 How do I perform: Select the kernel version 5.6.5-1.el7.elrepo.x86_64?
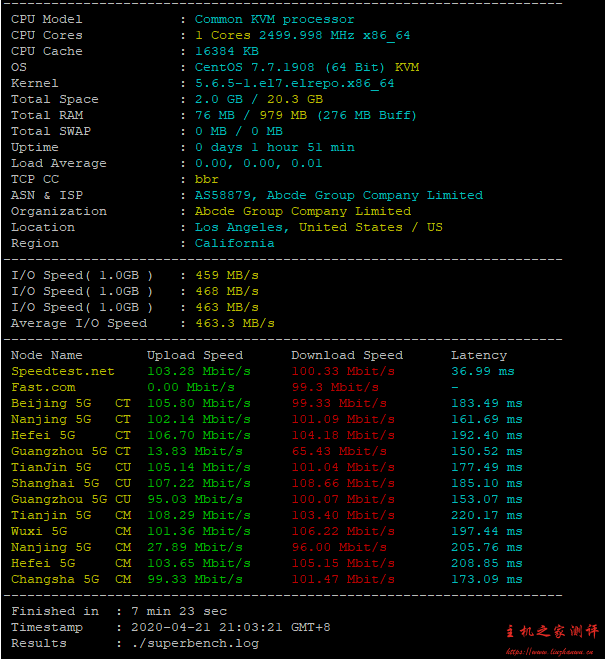(294, 83)
